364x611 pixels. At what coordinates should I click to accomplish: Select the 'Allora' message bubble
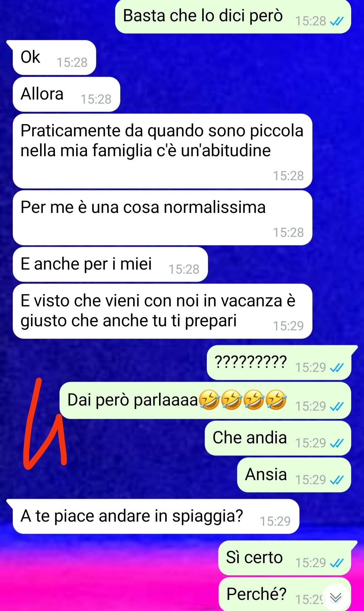[66, 94]
